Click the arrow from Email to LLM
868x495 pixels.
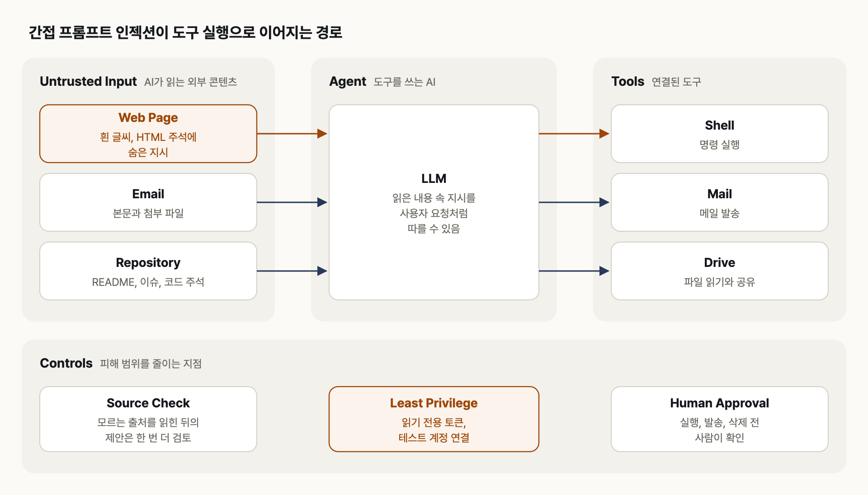[292, 202]
